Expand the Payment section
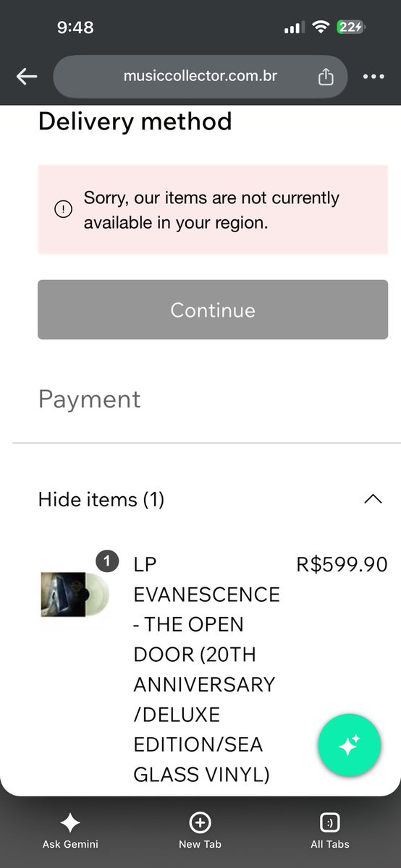The image size is (401, 868). click(x=90, y=399)
